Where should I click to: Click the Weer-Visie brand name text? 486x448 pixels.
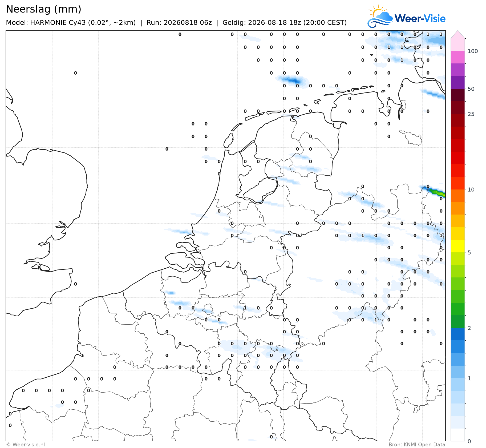(420, 18)
